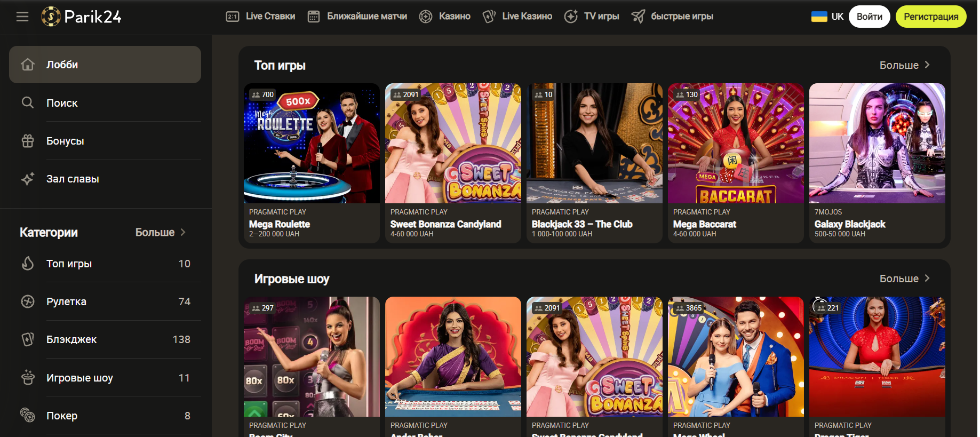980x437 pixels.
Task: Click the Рулетка wheel icon
Action: [28, 301]
